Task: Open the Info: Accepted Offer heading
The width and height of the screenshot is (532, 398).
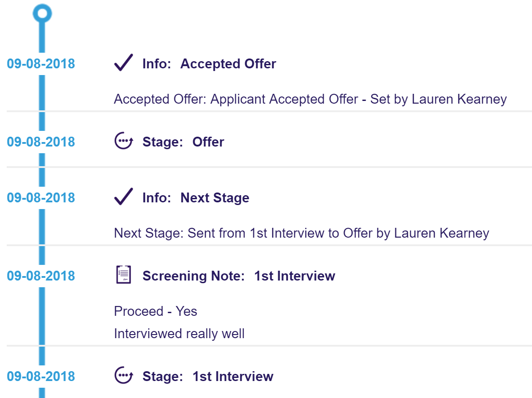Action: 209,64
